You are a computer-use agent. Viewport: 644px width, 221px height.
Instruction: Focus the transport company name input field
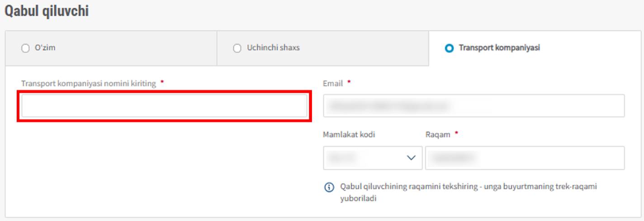pos(164,106)
